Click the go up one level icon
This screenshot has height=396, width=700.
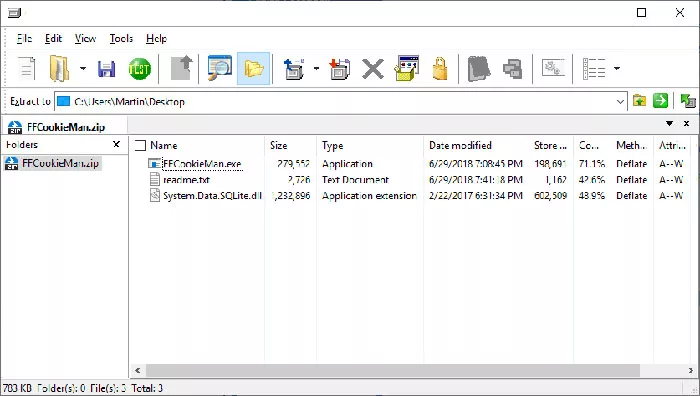click(181, 68)
